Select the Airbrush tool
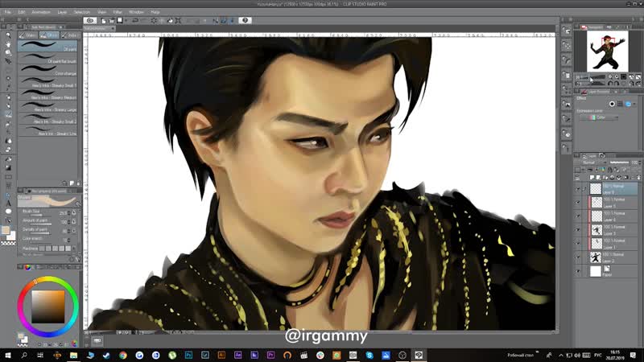The width and height of the screenshot is (644, 362). 8,124
